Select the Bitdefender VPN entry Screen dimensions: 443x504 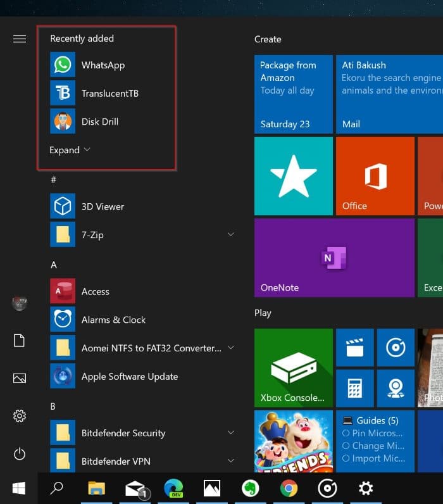point(143,460)
